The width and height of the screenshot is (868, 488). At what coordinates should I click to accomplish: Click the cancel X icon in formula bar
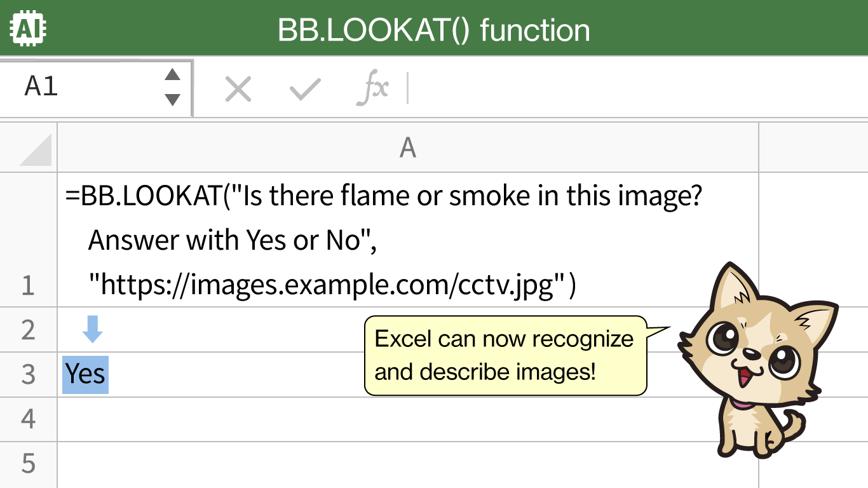pyautogui.click(x=238, y=90)
